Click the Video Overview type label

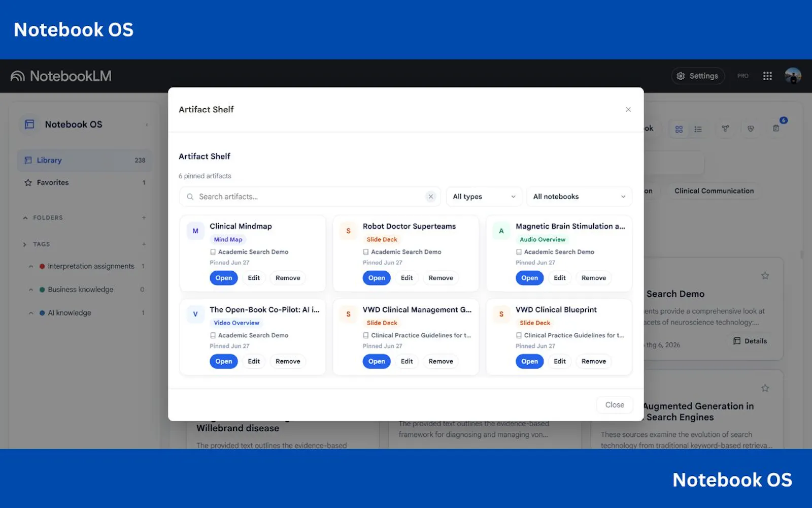point(236,323)
